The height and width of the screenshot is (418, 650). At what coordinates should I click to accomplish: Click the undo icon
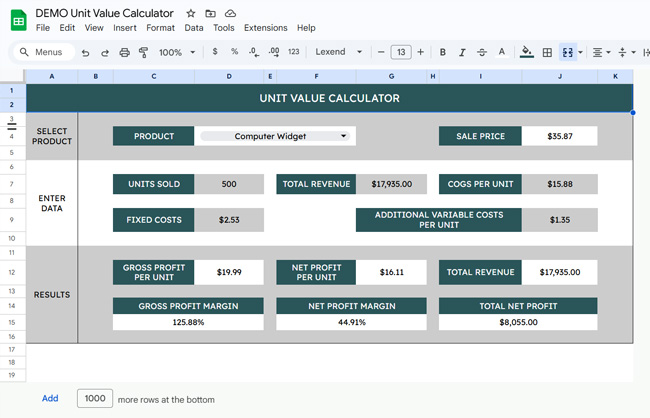[x=85, y=52]
